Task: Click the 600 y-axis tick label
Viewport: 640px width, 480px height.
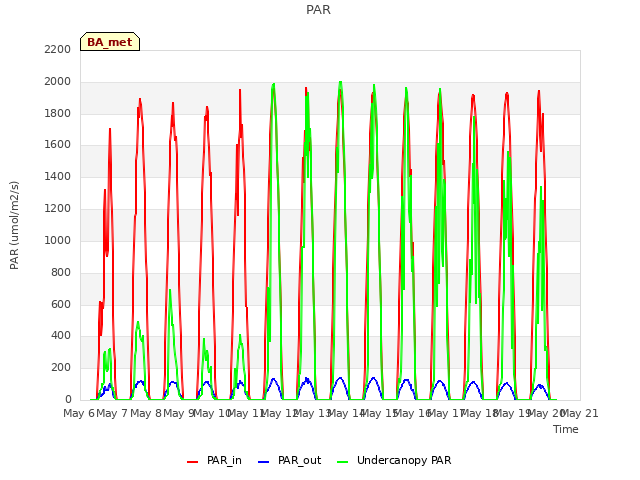Action: click(61, 304)
